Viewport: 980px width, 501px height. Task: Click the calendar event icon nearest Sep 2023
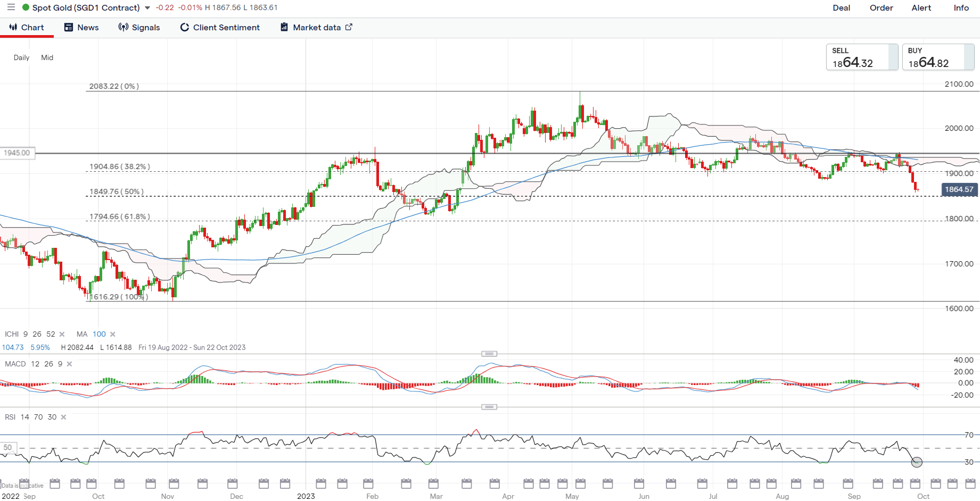pyautogui.click(x=848, y=483)
